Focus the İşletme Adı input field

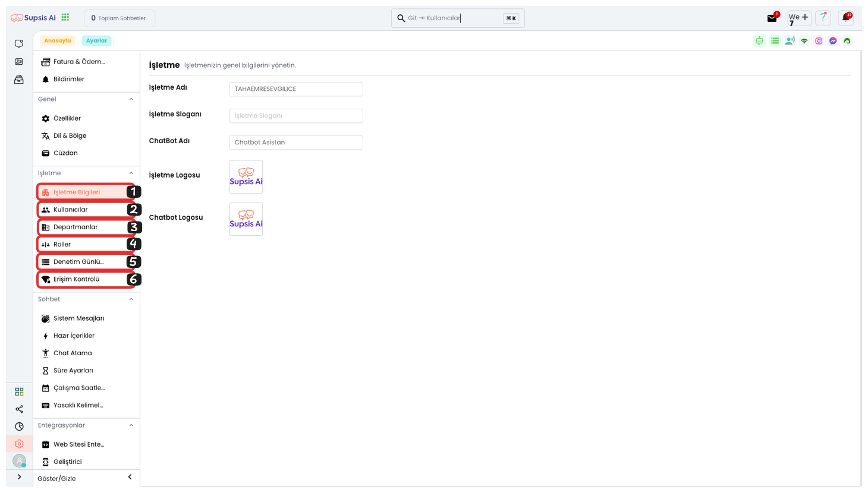296,89
